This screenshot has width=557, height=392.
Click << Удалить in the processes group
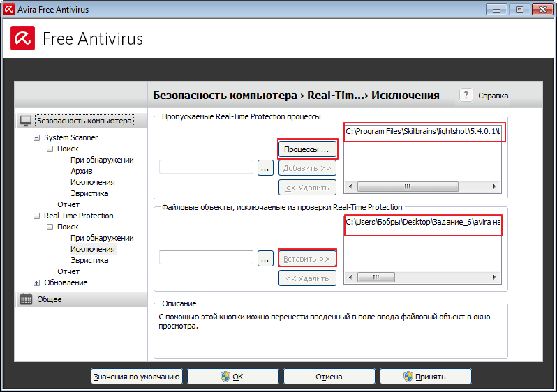pyautogui.click(x=307, y=188)
